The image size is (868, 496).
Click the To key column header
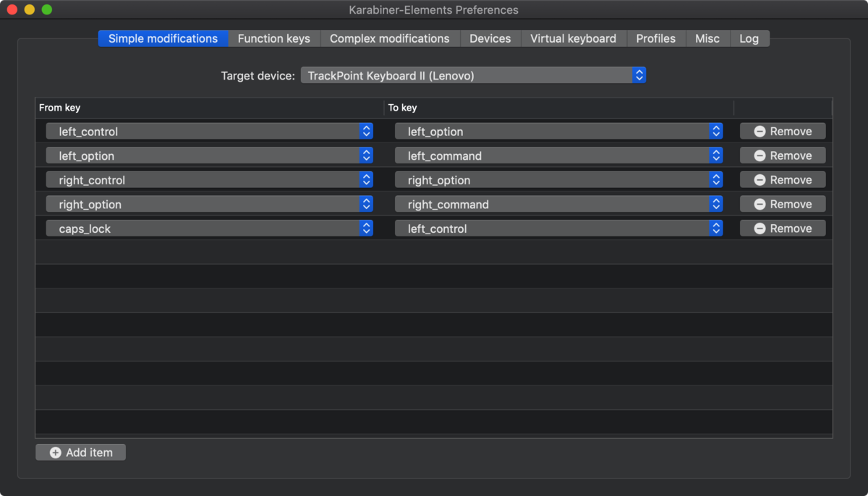[x=558, y=108]
